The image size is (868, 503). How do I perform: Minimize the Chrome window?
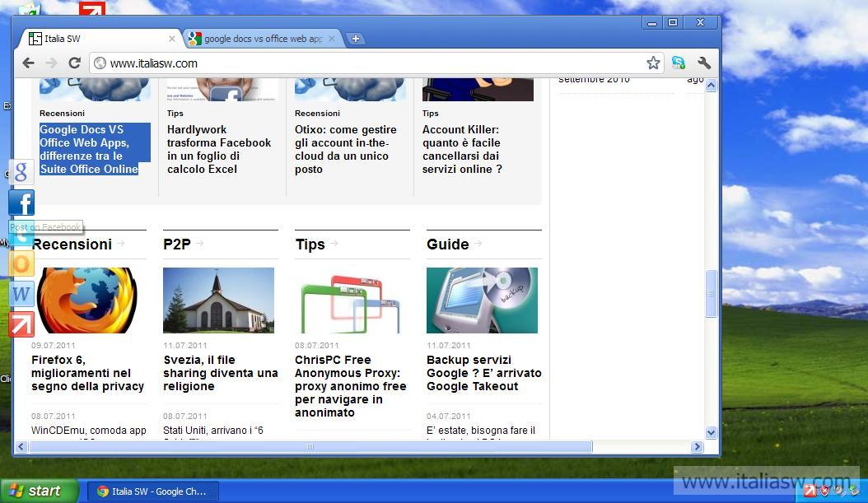(x=652, y=23)
